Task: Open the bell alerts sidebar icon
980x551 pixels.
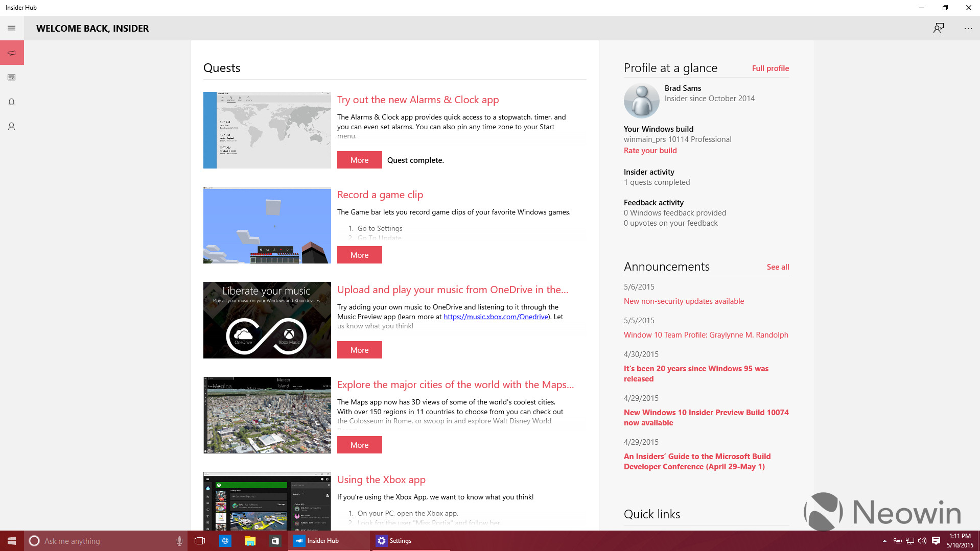Action: tap(12, 102)
